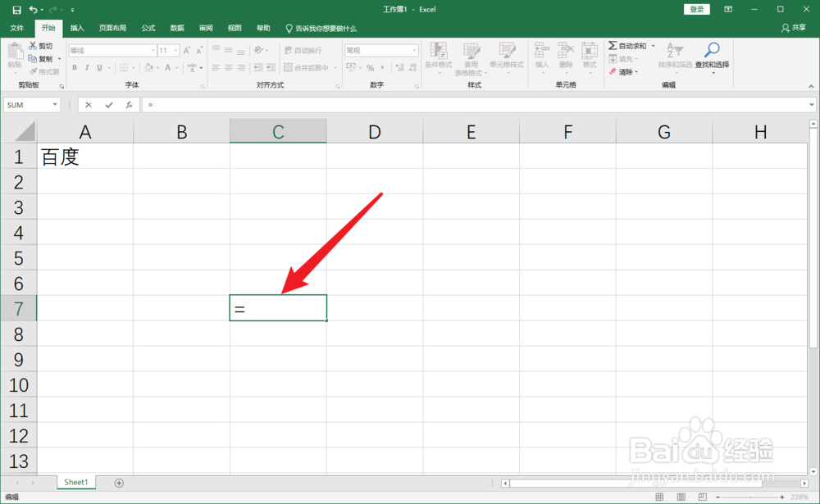Open the 公式 ribbon tab
The width and height of the screenshot is (820, 504).
click(x=148, y=27)
